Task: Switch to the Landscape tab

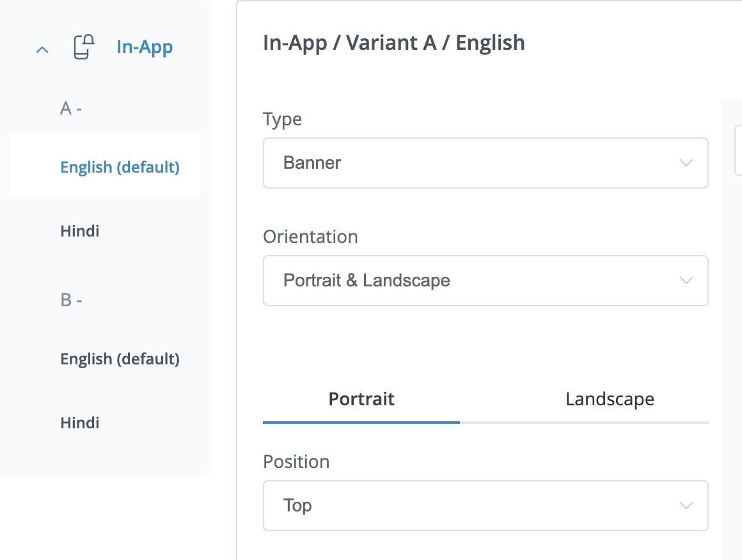Action: [x=610, y=400]
